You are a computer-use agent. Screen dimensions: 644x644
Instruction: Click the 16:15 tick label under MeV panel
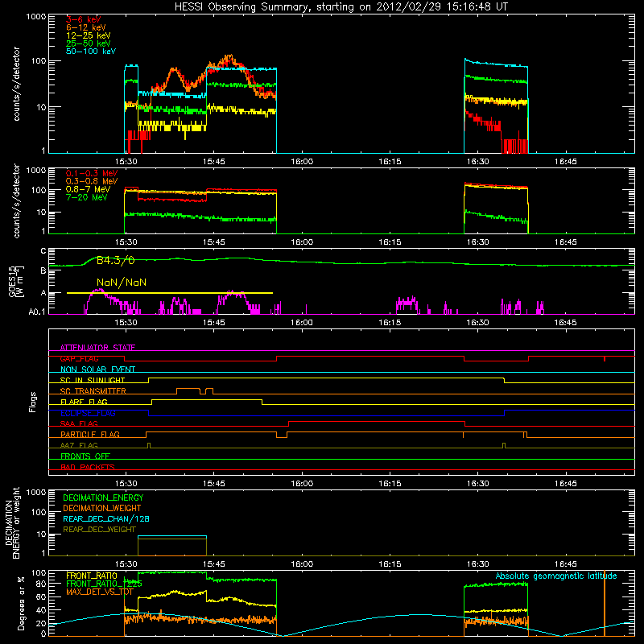click(x=390, y=242)
